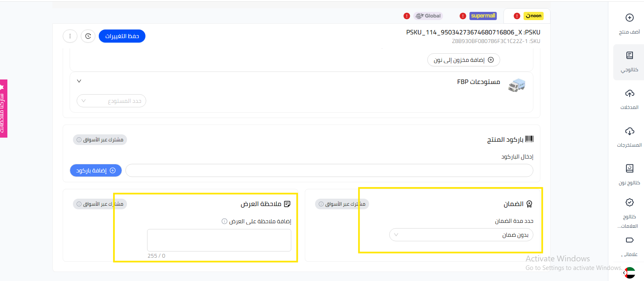This screenshot has height=281, width=644.
Task: Open the warranty period dropdown (بدون ضمان)
Action: coord(461,235)
